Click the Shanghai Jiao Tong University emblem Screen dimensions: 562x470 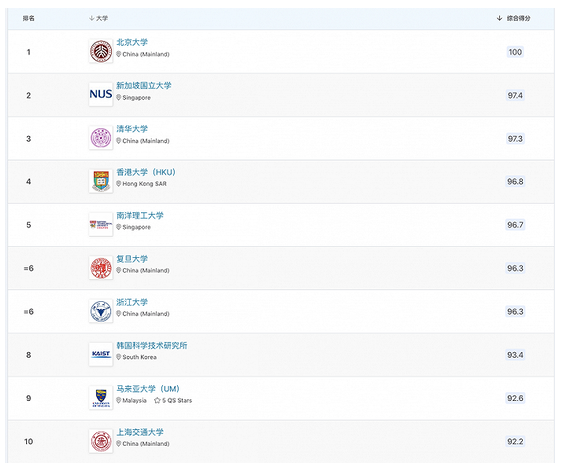point(101,441)
